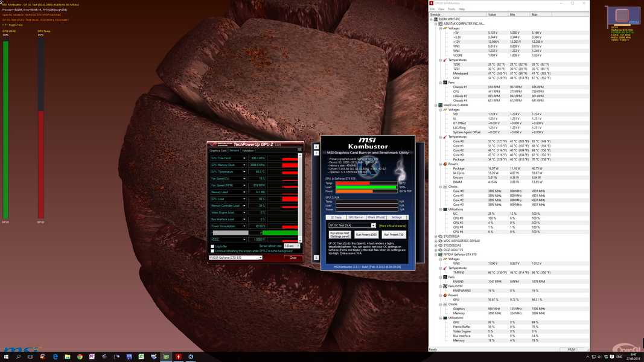Select Kombustor GPU Burn-in tab

pyautogui.click(x=356, y=218)
